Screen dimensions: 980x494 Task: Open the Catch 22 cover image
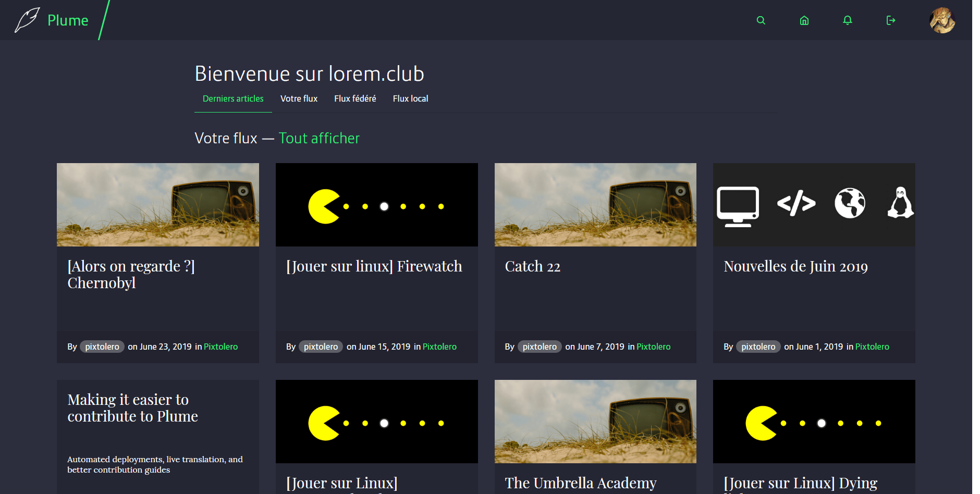tap(595, 205)
